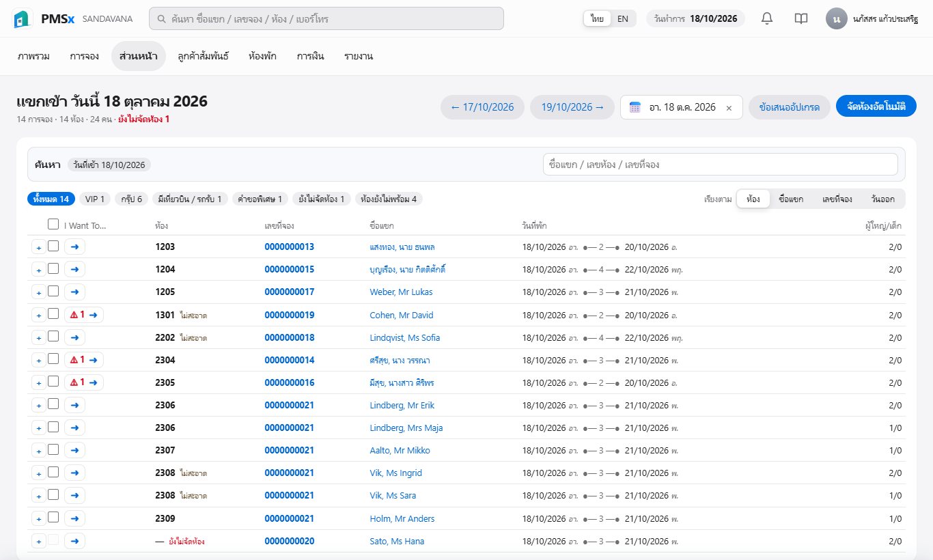Open the user avatar profile menu

tap(837, 18)
